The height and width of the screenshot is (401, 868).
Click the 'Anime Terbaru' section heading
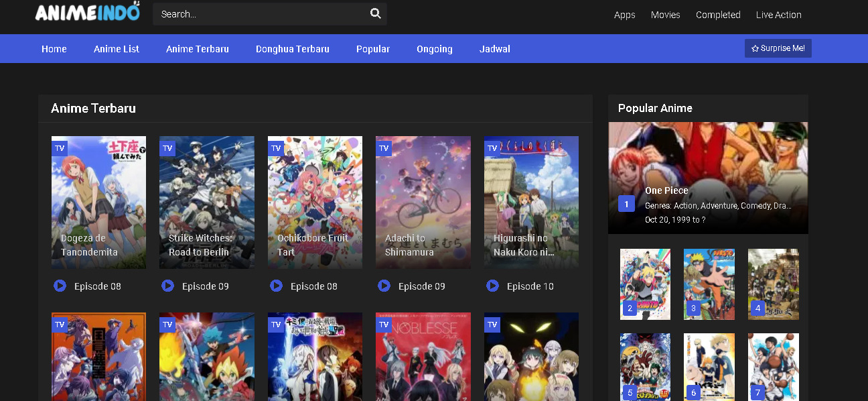pos(94,108)
